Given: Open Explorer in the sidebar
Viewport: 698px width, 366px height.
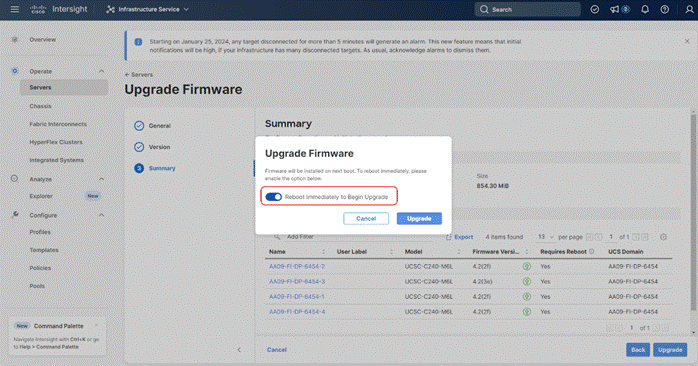Looking at the screenshot, I should 41,196.
